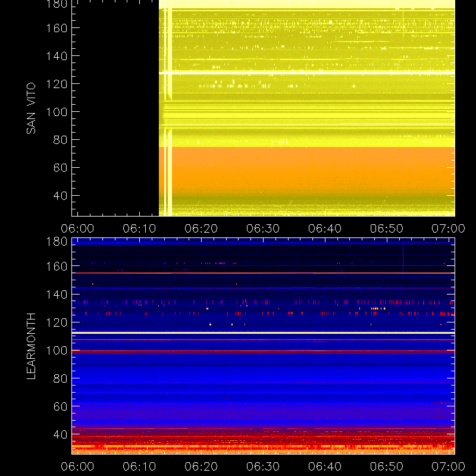Image resolution: width=476 pixels, height=476 pixels.
Task: Click 06:20 under the LEARMONTH plot
Action: coord(201,466)
